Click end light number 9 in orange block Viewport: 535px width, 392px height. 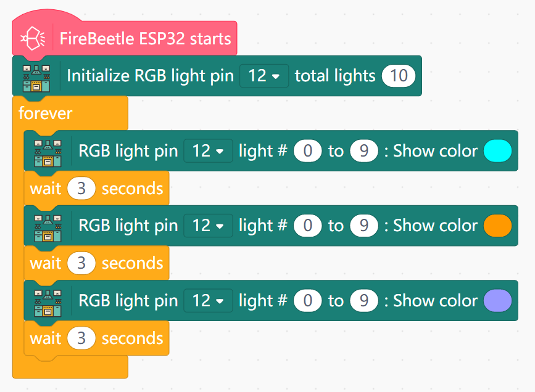point(364,226)
